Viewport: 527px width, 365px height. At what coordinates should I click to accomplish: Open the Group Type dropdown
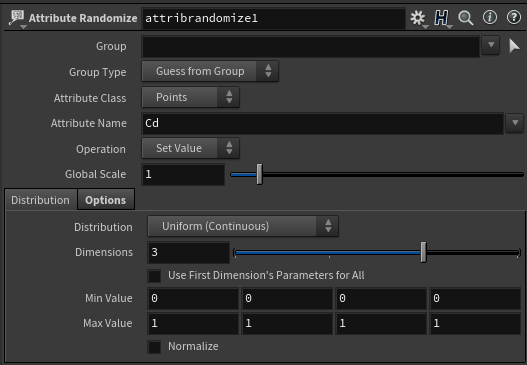click(x=210, y=71)
